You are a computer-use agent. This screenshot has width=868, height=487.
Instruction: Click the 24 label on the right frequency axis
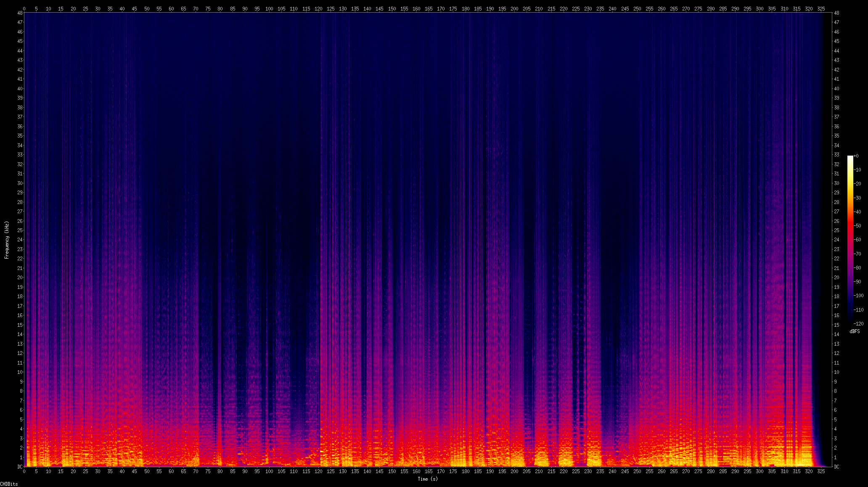click(836, 240)
